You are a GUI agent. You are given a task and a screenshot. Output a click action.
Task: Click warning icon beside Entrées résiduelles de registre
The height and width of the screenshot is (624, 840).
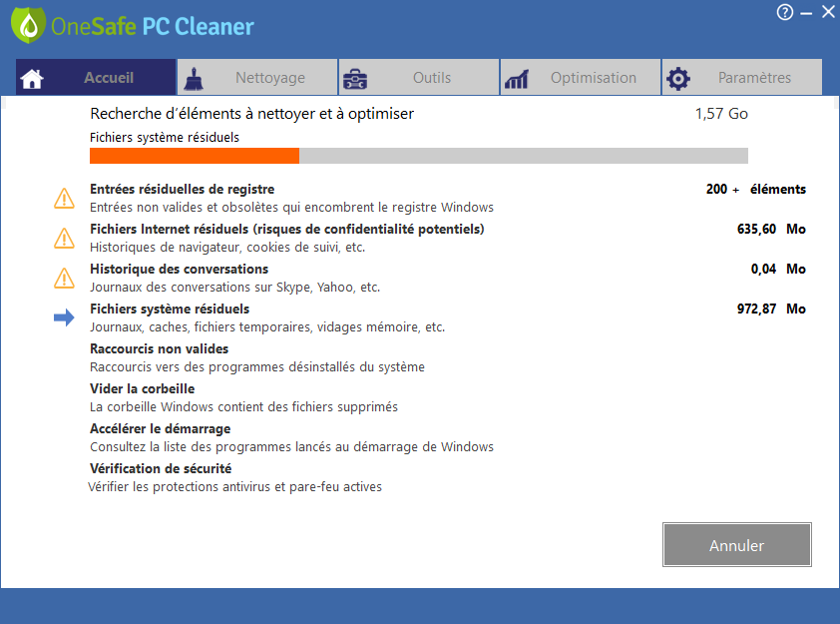click(64, 199)
